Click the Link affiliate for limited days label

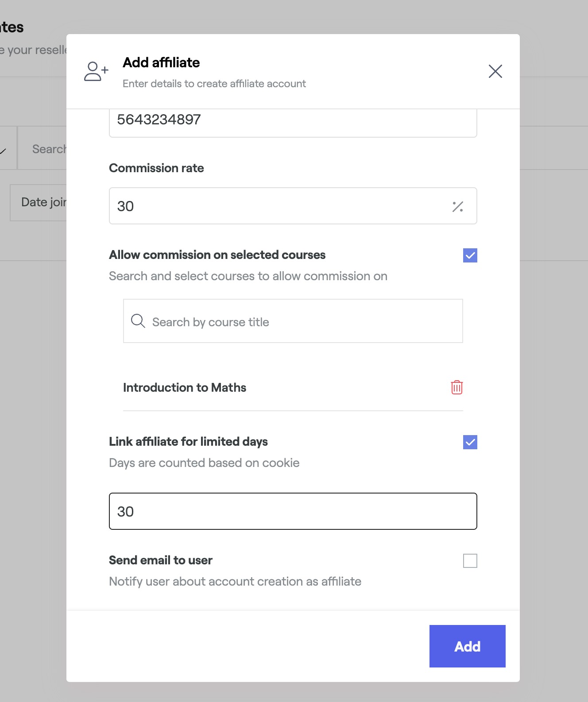coord(188,442)
